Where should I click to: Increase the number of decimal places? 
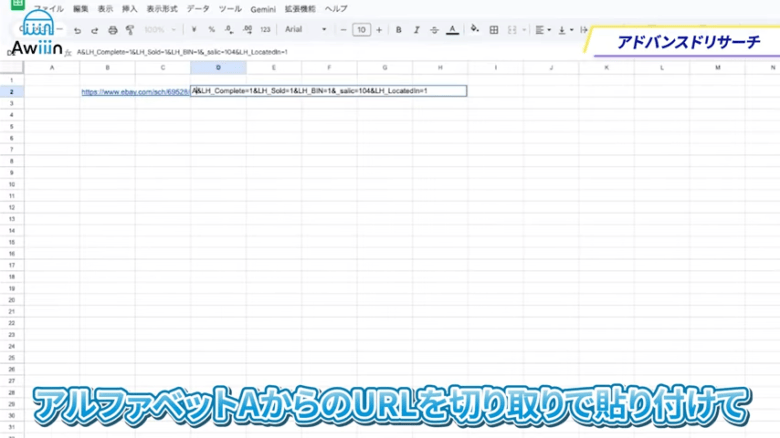coord(247,30)
